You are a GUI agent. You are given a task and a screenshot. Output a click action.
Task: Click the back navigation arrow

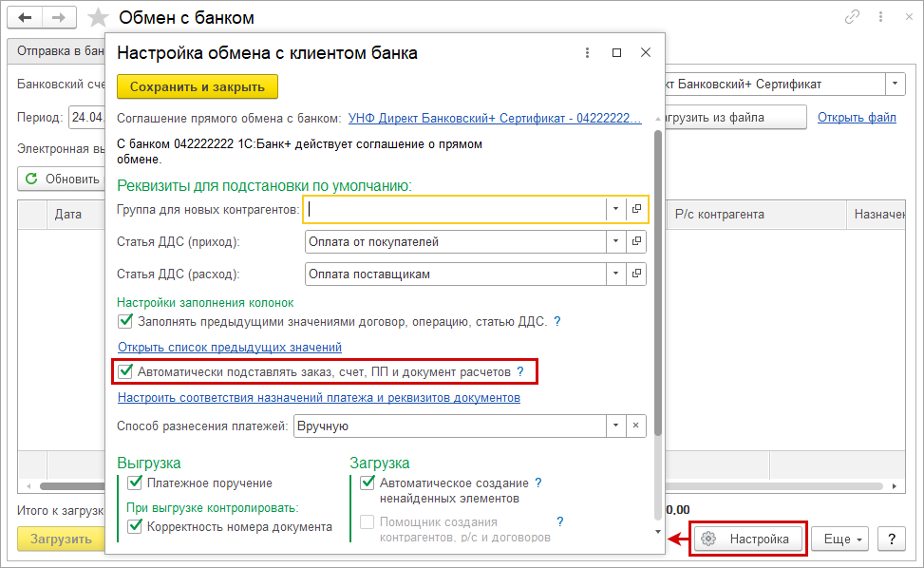pyautogui.click(x=25, y=18)
